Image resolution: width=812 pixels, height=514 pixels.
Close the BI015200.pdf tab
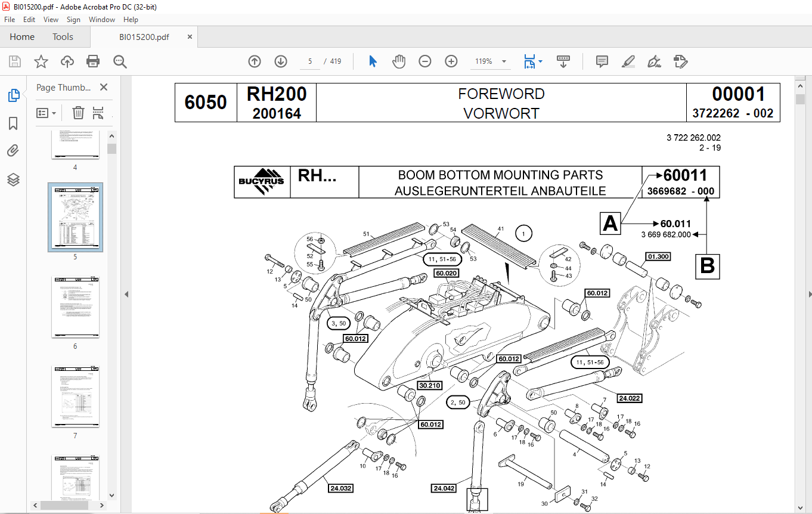(190, 37)
